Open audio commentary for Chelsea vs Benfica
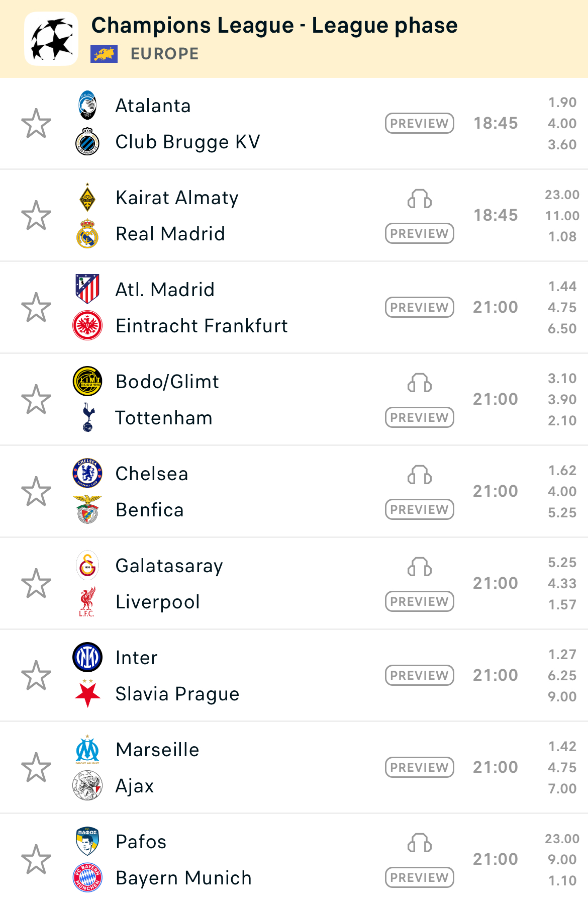Viewport: 588px width, 902px height. click(x=420, y=475)
